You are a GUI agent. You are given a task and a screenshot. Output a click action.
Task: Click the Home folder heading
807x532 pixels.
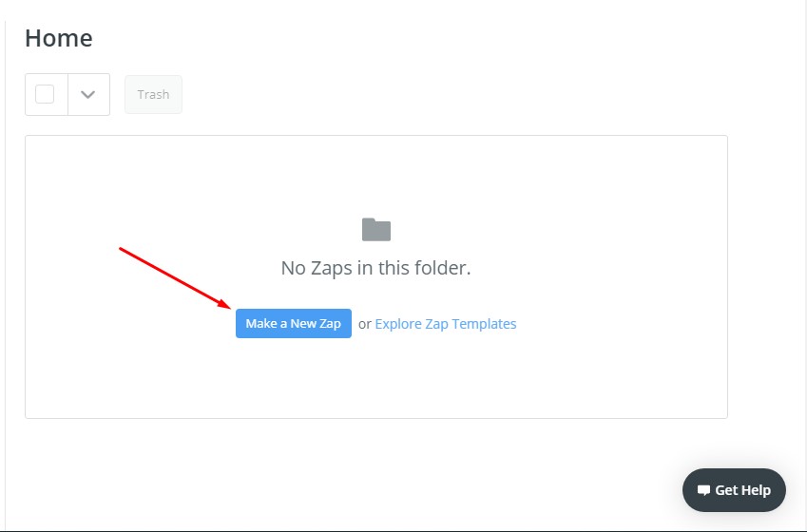[x=59, y=38]
